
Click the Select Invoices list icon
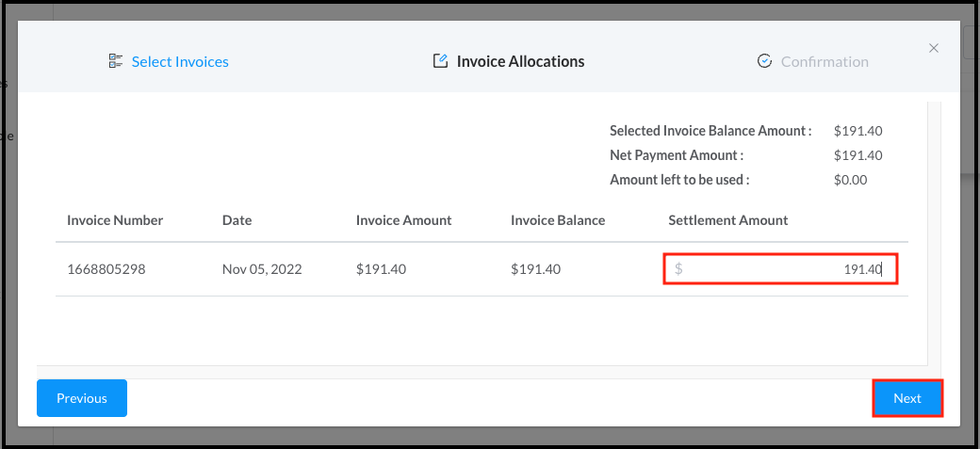[116, 61]
